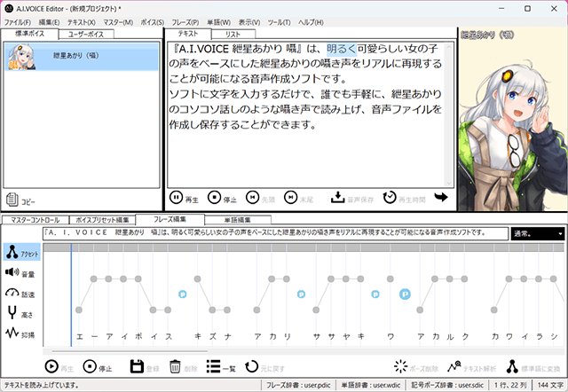This screenshot has width=568, height=392.
Task: Click the 削除 trash can icon
Action: (x=176, y=365)
